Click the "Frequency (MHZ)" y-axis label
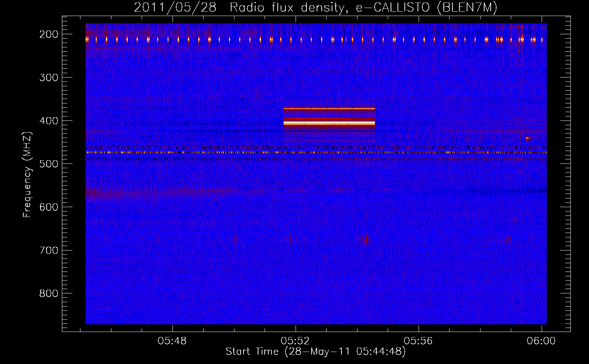The image size is (589, 364). [x=27, y=174]
